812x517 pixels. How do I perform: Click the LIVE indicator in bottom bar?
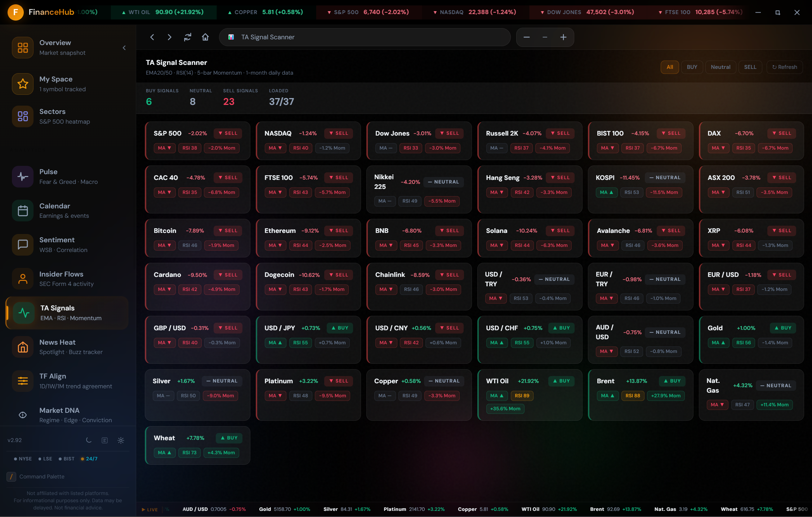[x=150, y=510]
